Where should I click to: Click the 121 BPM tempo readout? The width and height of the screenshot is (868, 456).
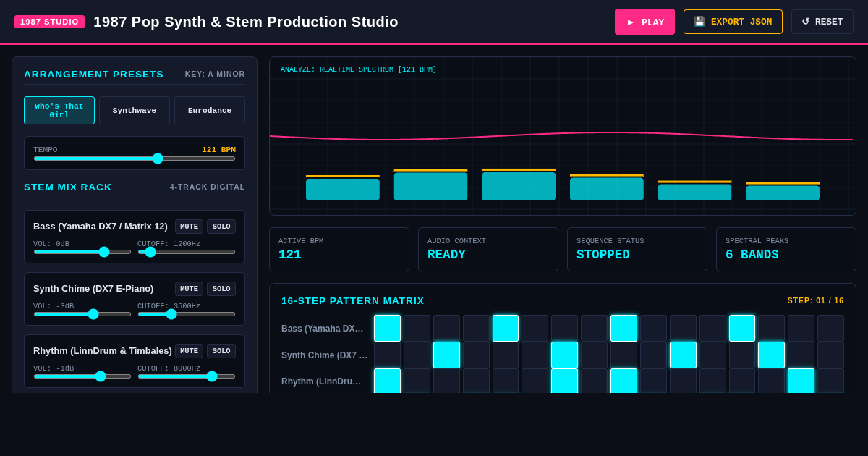click(218, 150)
